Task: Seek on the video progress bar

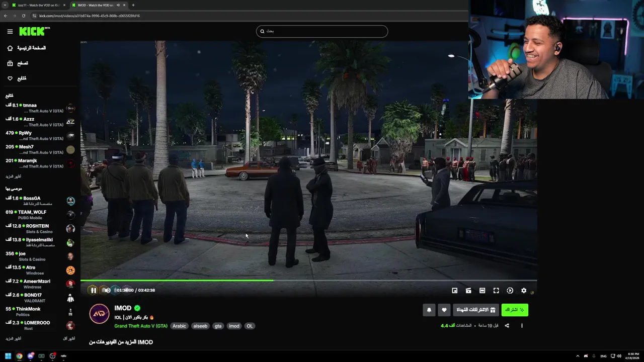Action: 308,281
